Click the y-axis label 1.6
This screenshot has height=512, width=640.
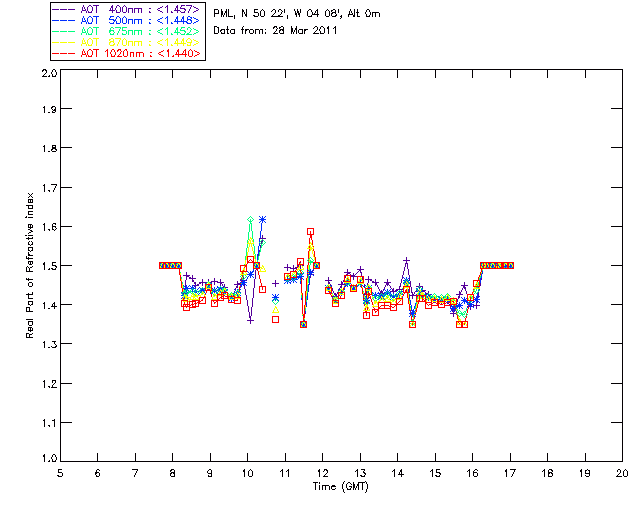point(49,227)
